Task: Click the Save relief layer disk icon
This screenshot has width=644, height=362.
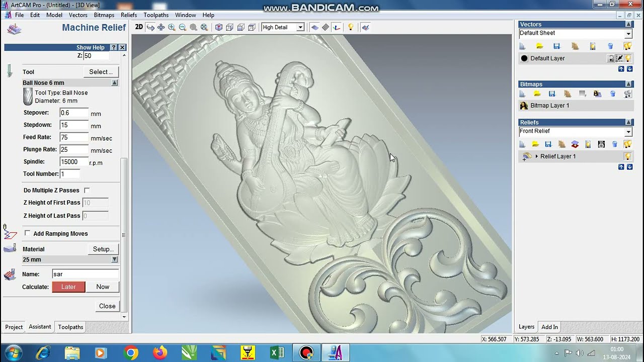Action: tap(548, 144)
